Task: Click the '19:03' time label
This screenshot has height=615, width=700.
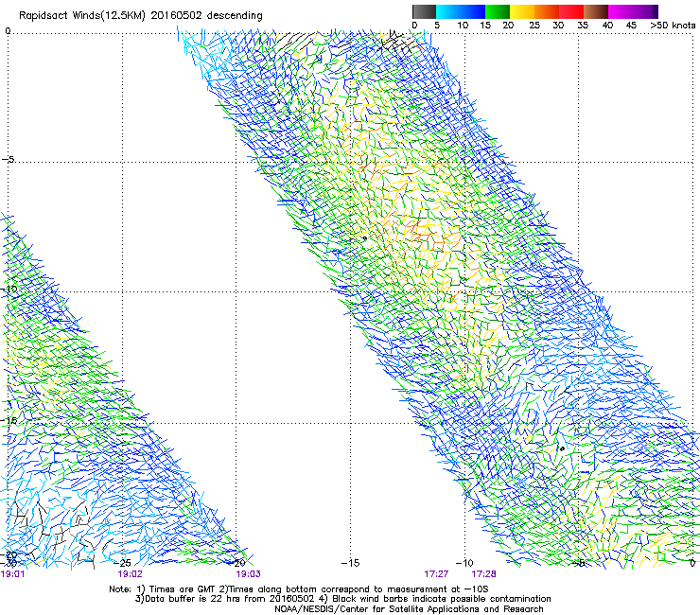Action: [x=248, y=574]
